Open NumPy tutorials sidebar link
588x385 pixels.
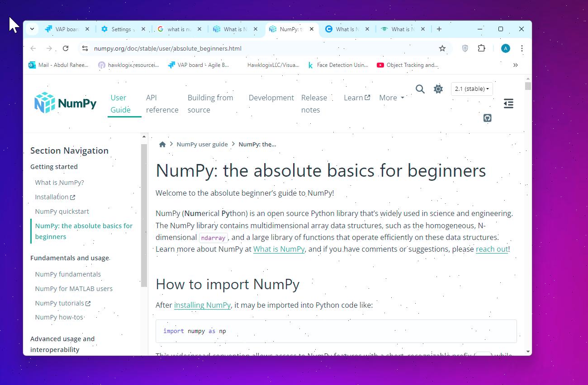coord(62,303)
